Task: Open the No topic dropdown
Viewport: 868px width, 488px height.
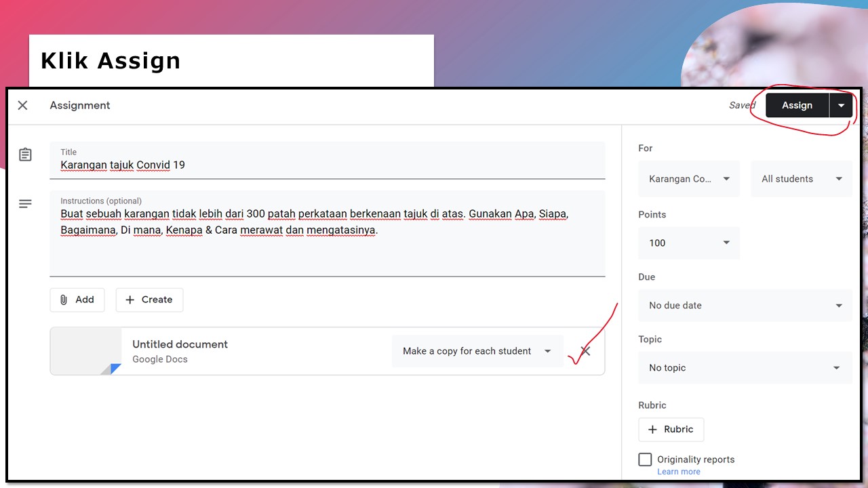Action: tap(745, 368)
